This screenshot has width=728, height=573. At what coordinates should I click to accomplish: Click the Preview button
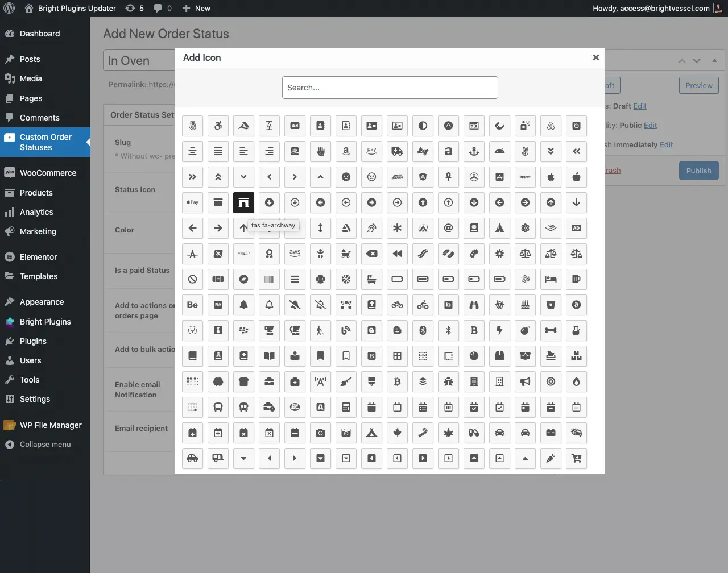pos(698,85)
